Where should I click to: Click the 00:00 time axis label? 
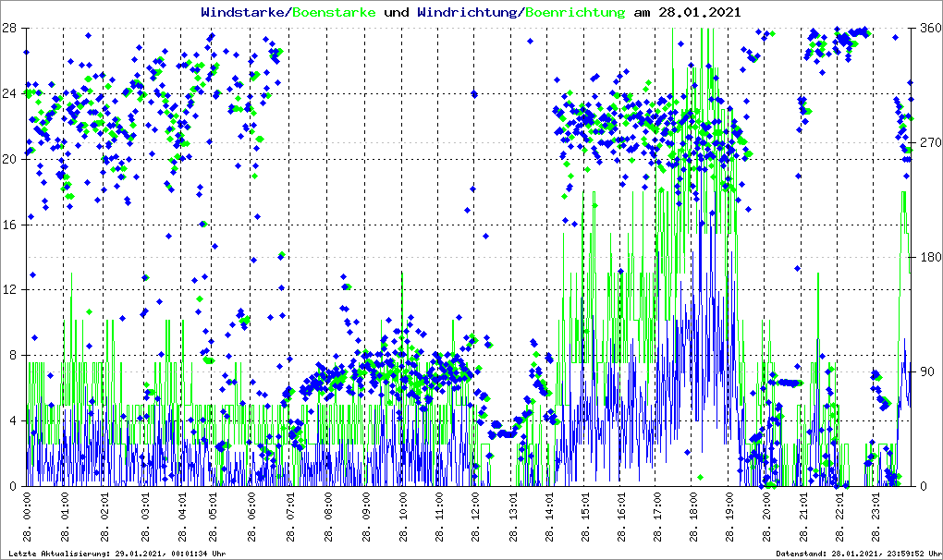pyautogui.click(x=27, y=512)
